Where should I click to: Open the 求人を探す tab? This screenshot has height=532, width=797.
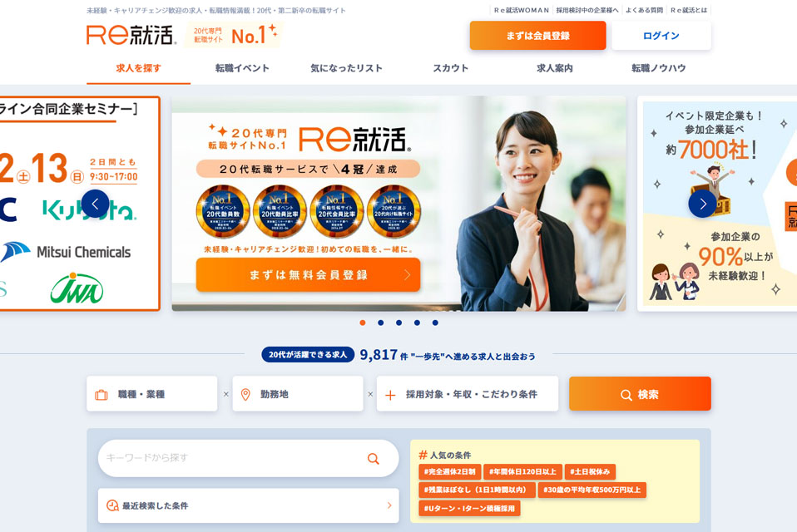(x=139, y=68)
